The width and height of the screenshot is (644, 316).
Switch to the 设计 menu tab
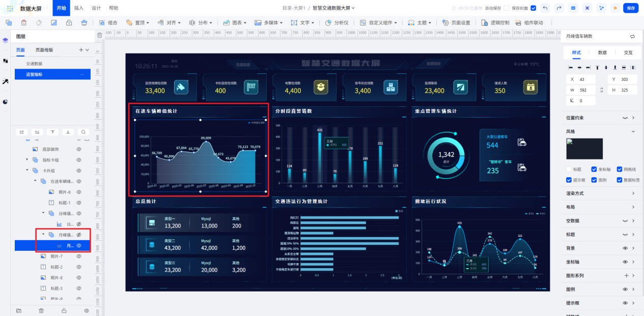(x=96, y=8)
